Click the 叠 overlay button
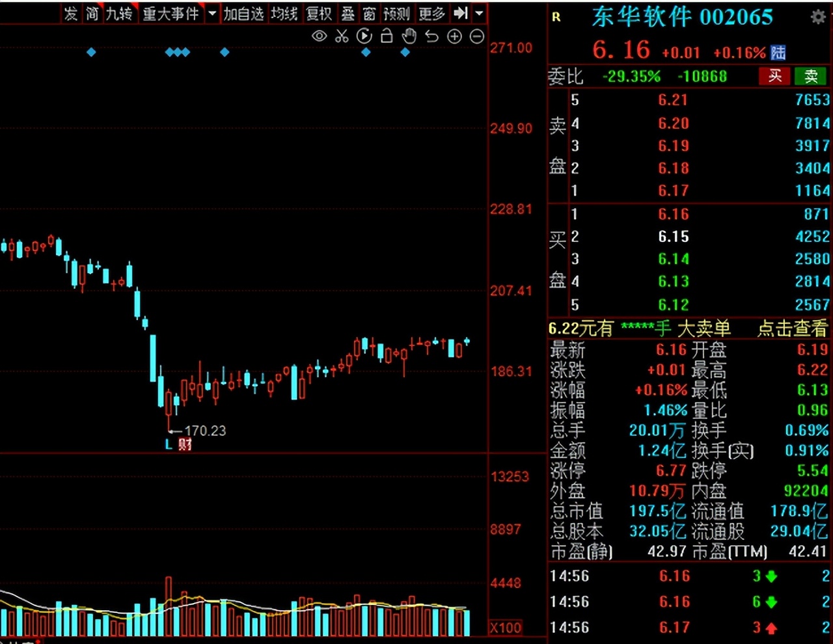 pyautogui.click(x=348, y=13)
